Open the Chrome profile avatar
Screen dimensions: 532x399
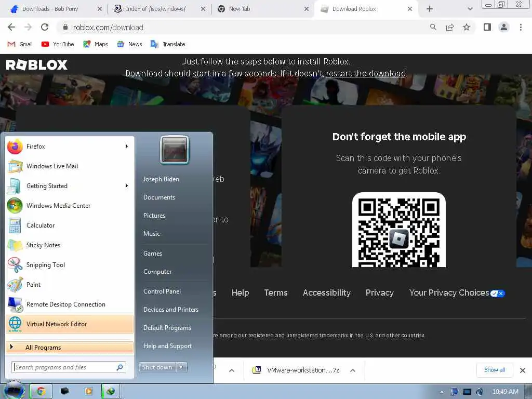tap(504, 27)
